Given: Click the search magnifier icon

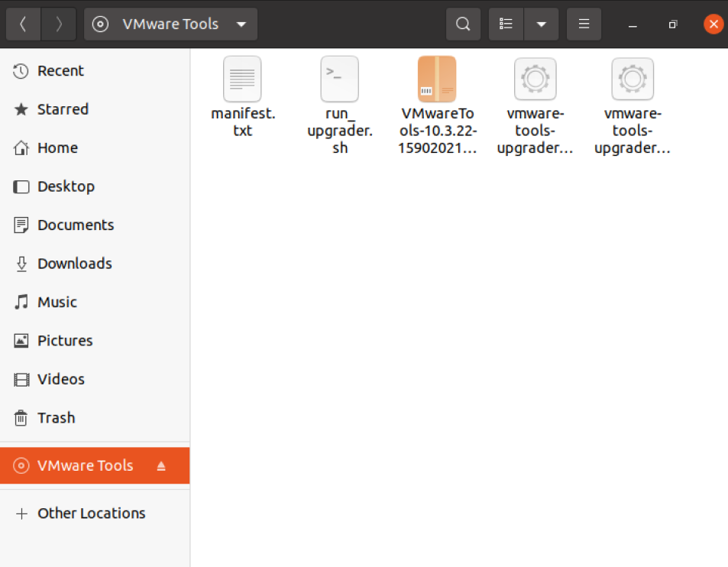Looking at the screenshot, I should point(463,24).
